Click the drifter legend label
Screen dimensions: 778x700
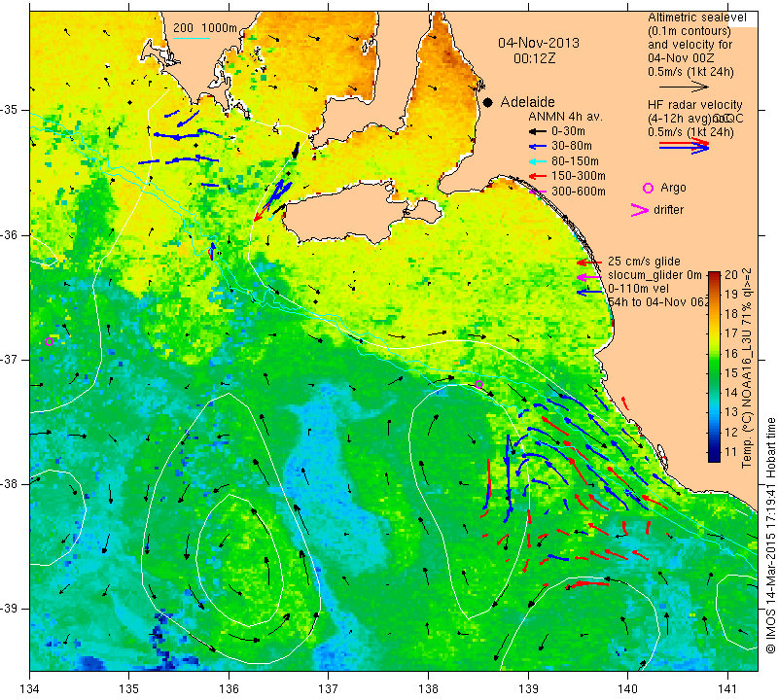(x=668, y=210)
